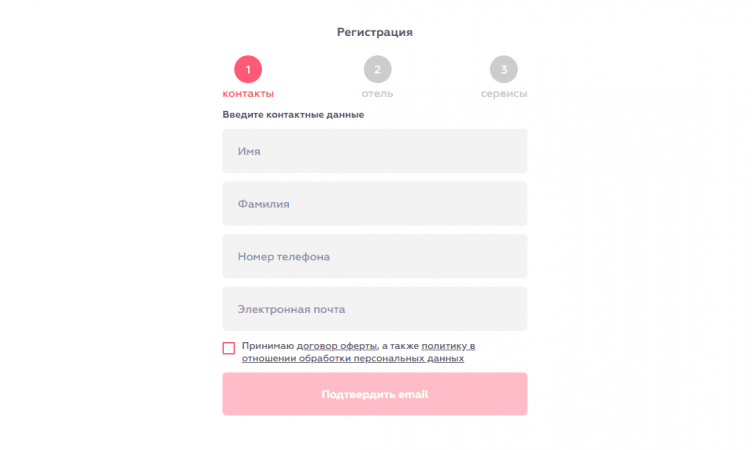Tick the offer agreement checkbox
This screenshot has width=752, height=450.
(x=229, y=348)
